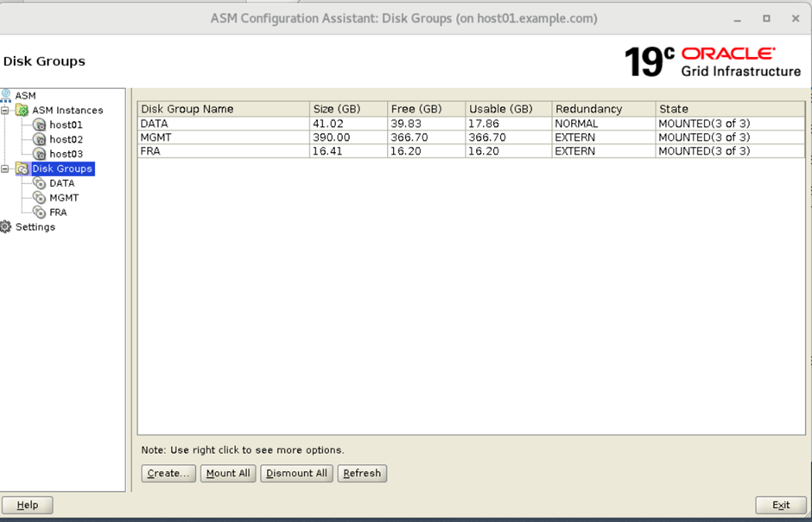812x522 pixels.
Task: Sort by Redundancy column header
Action: pyautogui.click(x=604, y=109)
